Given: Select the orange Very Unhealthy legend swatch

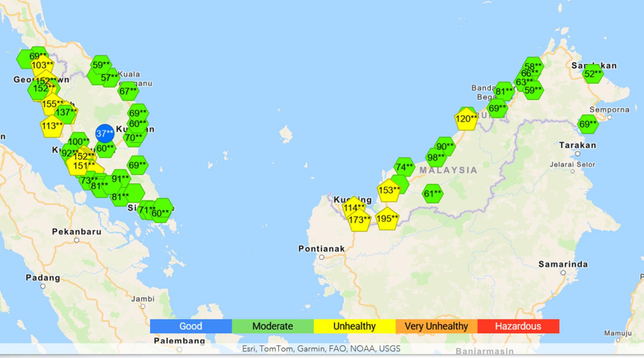Looking at the screenshot, I should pos(436,326).
